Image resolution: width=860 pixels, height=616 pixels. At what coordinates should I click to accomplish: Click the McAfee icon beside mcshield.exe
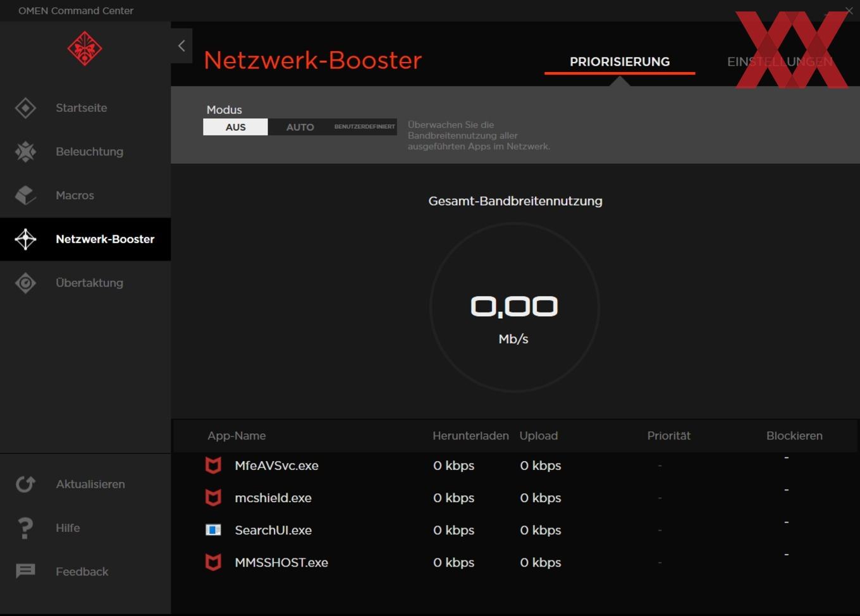[x=214, y=498]
